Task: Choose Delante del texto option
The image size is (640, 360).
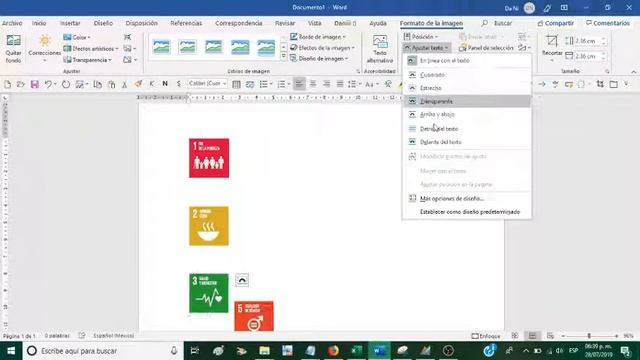Action: 467,142
